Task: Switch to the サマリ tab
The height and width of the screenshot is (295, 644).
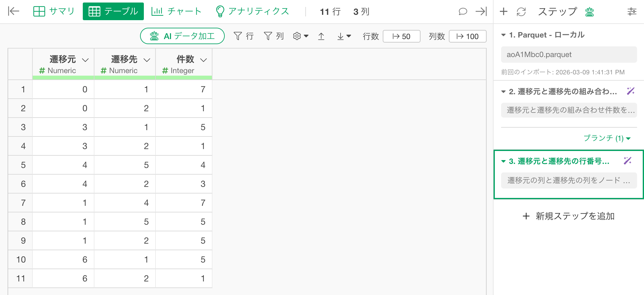Action: 54,11
